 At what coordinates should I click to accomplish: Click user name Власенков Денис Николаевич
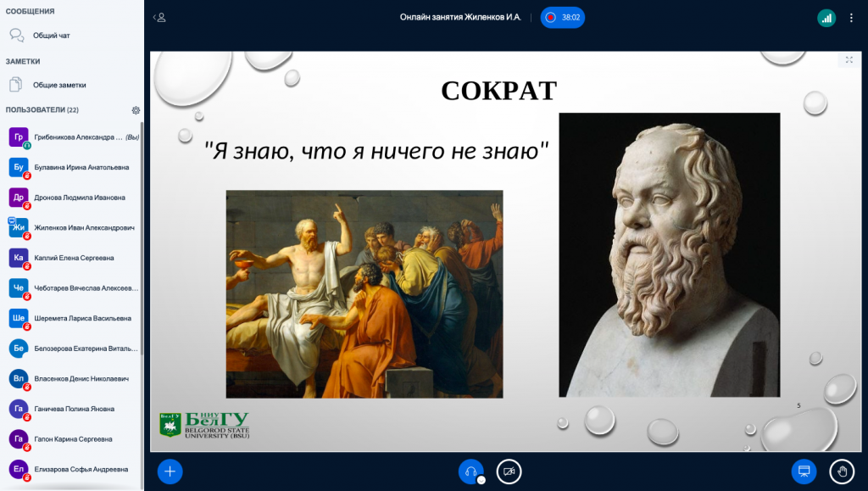pyautogui.click(x=81, y=378)
